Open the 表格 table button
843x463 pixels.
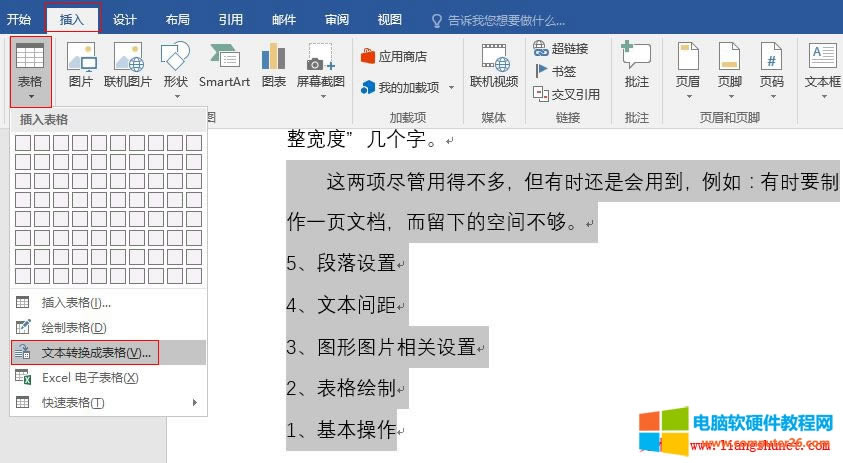(x=30, y=70)
